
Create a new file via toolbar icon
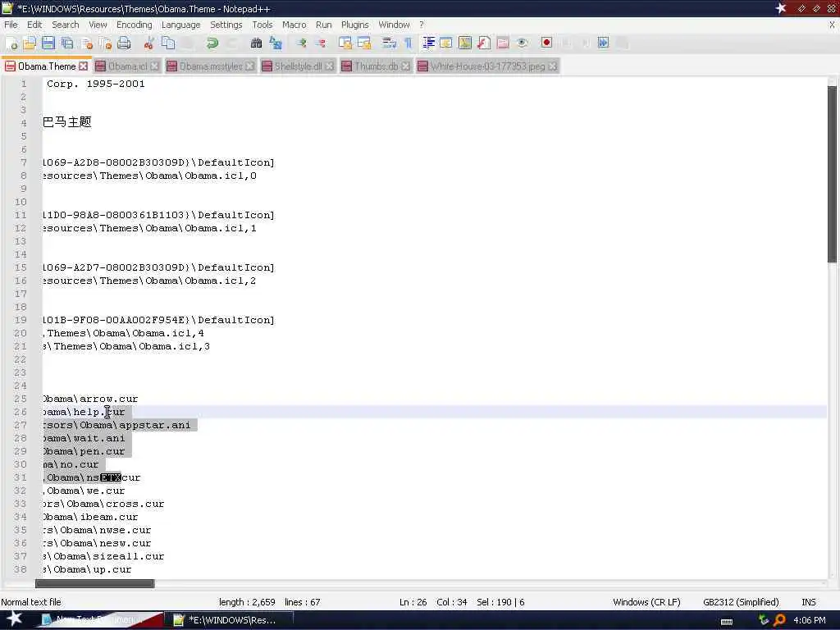tap(11, 43)
